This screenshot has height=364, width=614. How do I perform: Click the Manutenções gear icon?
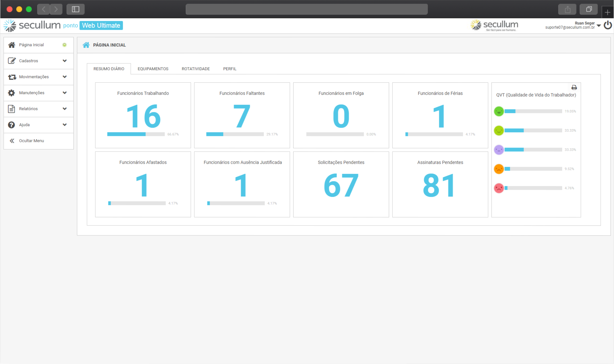pos(11,93)
